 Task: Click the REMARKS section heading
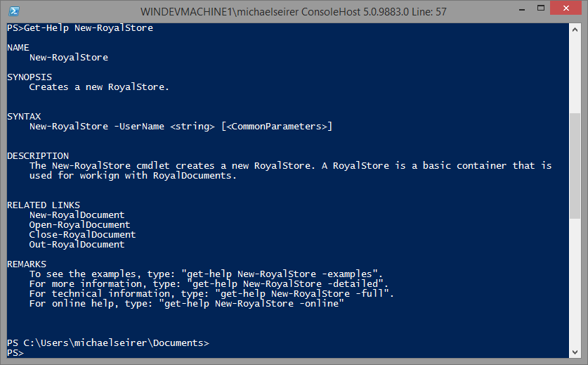pyautogui.click(x=27, y=264)
